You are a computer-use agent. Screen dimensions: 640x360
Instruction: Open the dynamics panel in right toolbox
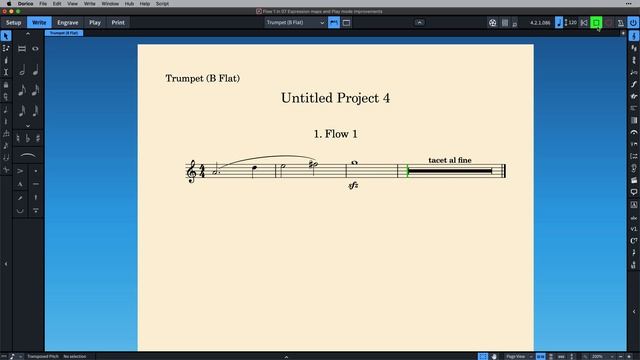[x=634, y=84]
